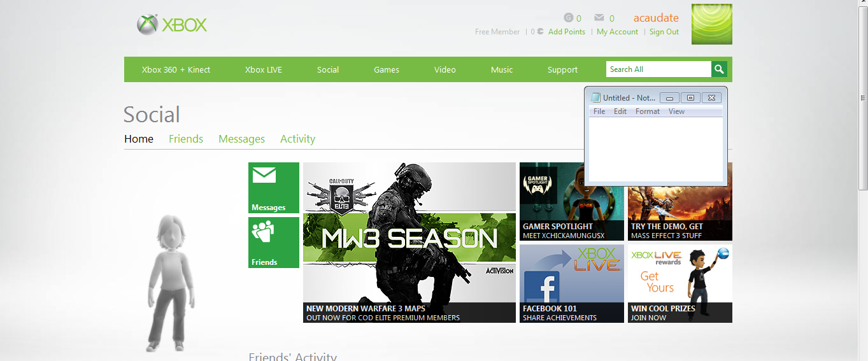Click the Notepad title bar text
Image resolution: width=868 pixels, height=361 pixels.
coord(629,98)
